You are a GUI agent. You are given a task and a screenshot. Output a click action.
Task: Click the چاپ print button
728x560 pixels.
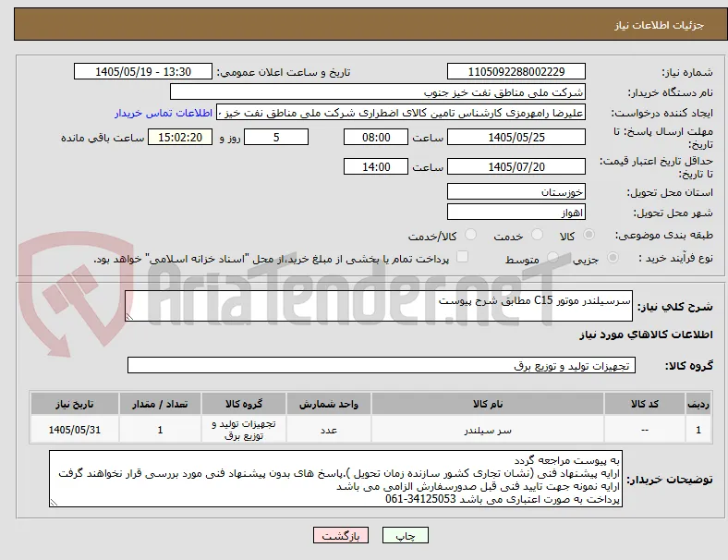click(x=406, y=535)
